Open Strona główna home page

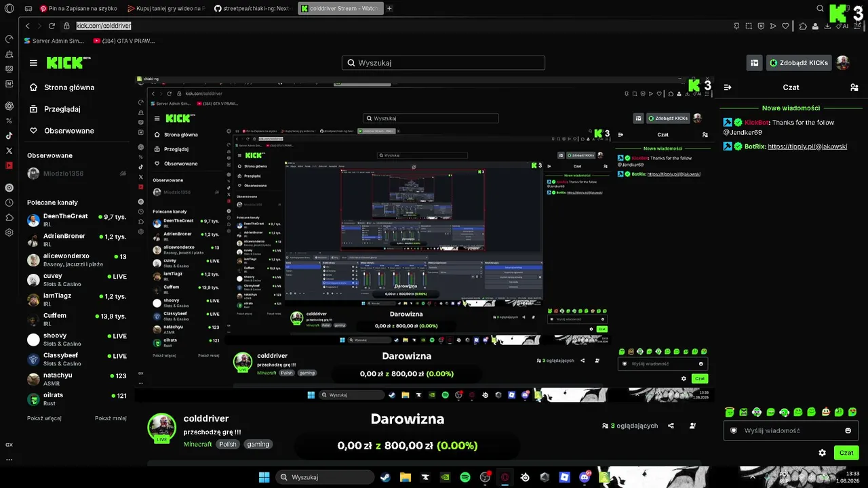[x=62, y=87]
